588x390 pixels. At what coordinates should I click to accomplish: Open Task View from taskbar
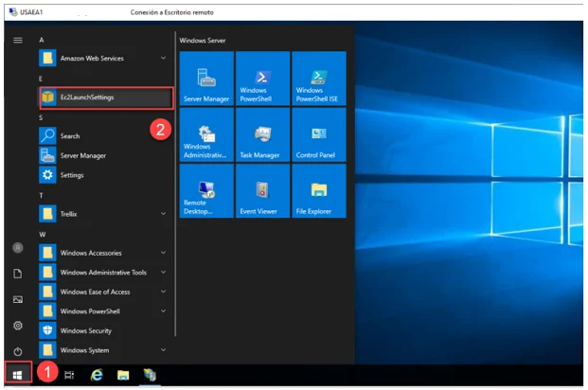click(69, 375)
